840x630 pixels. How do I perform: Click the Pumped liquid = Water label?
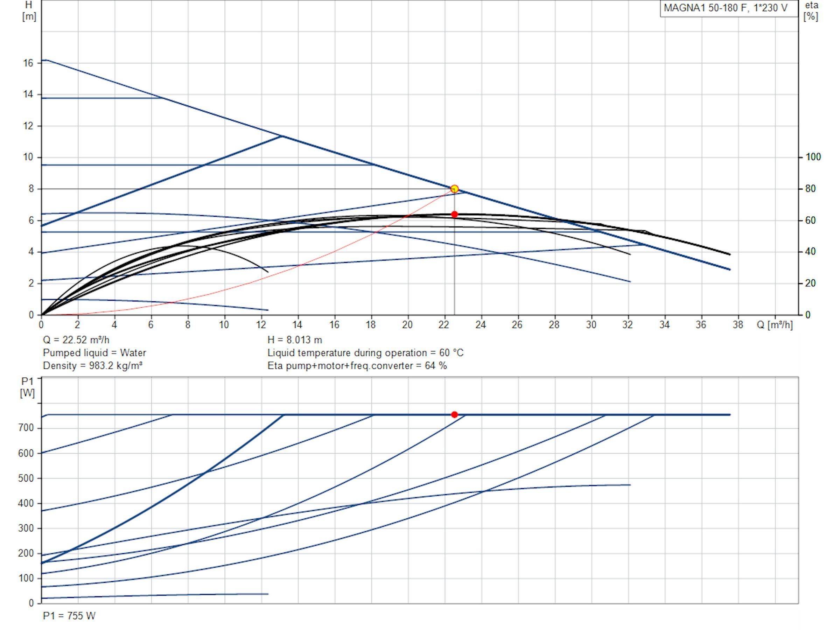94,352
